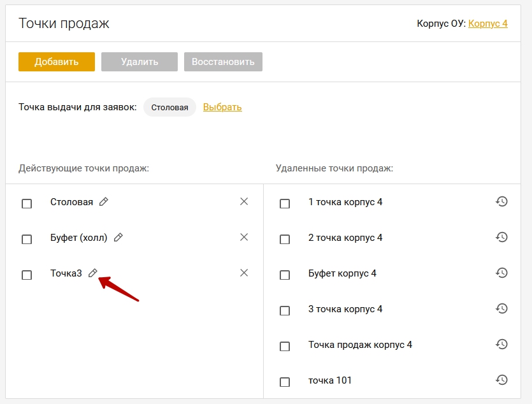532x404 pixels.
Task: Open the Выбрать link
Action: (x=222, y=107)
